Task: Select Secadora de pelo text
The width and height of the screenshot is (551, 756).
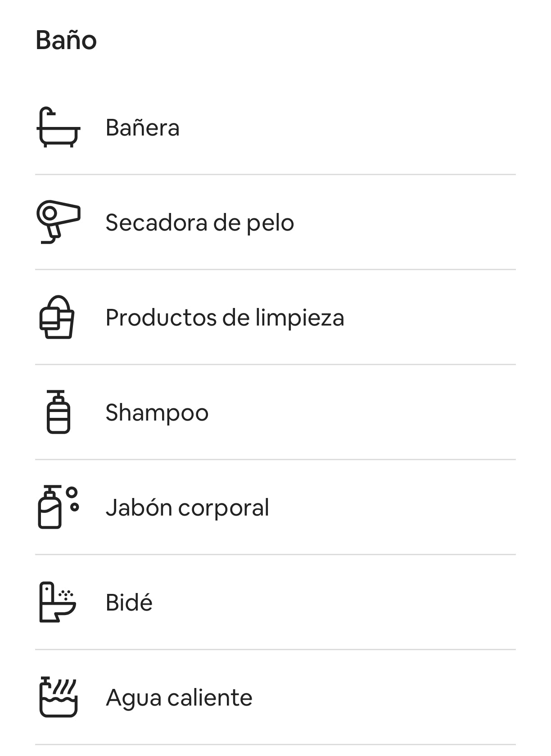Action: [x=200, y=222]
